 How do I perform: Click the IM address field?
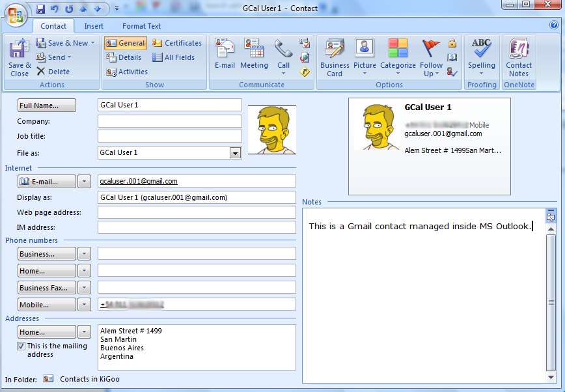[197, 227]
